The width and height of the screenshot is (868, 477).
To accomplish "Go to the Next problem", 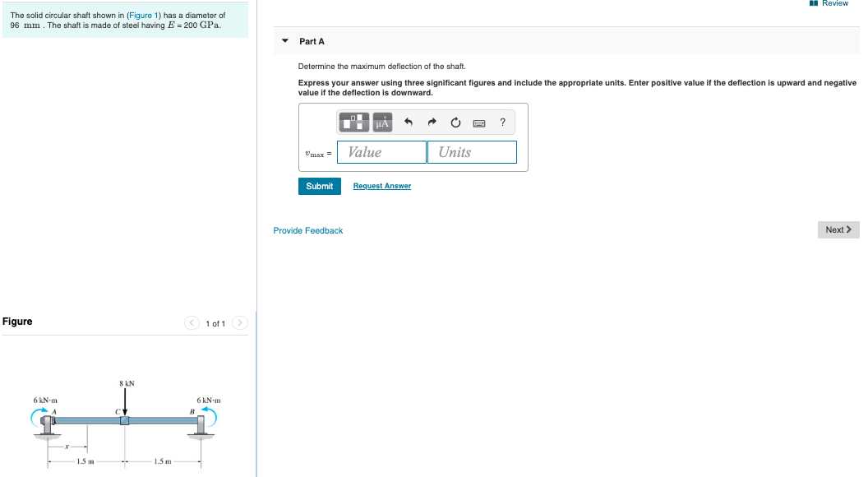I will click(x=838, y=230).
